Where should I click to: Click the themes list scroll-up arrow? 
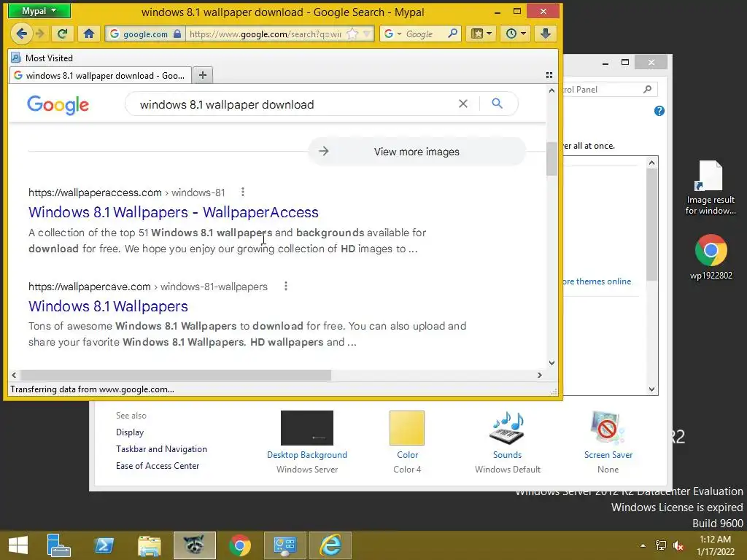point(651,163)
